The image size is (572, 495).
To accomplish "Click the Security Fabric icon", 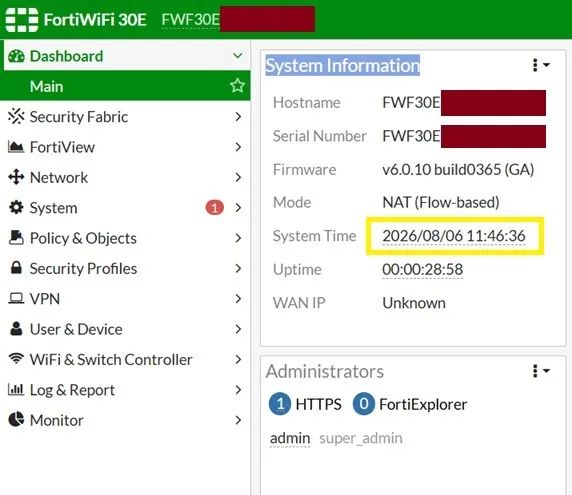I will click(16, 116).
